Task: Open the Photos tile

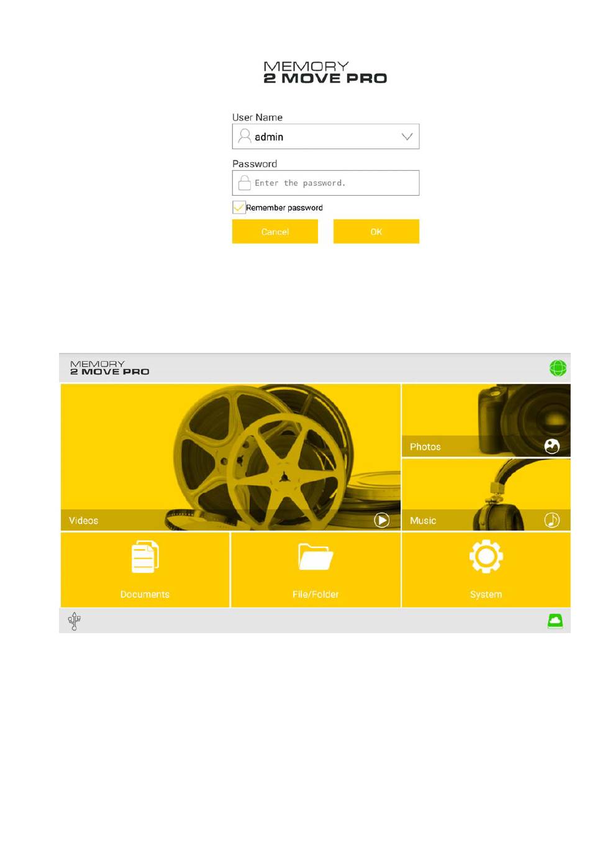Action: 486,420
